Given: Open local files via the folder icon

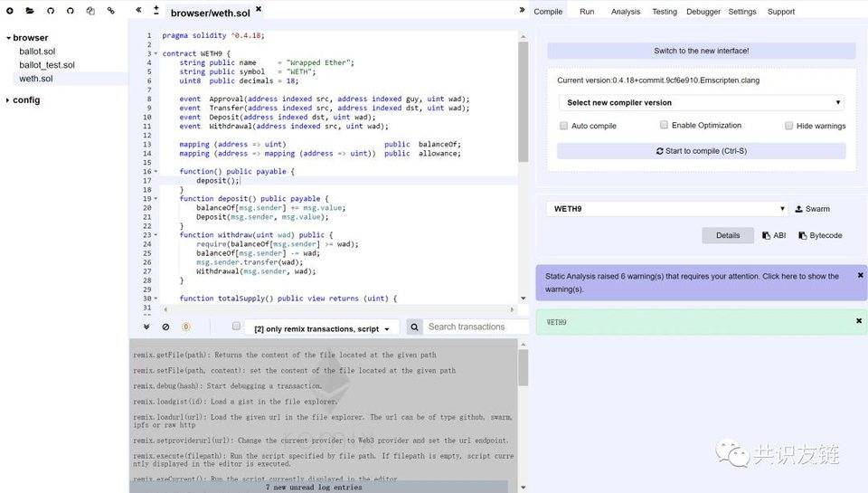Looking at the screenshot, I should [x=30, y=11].
